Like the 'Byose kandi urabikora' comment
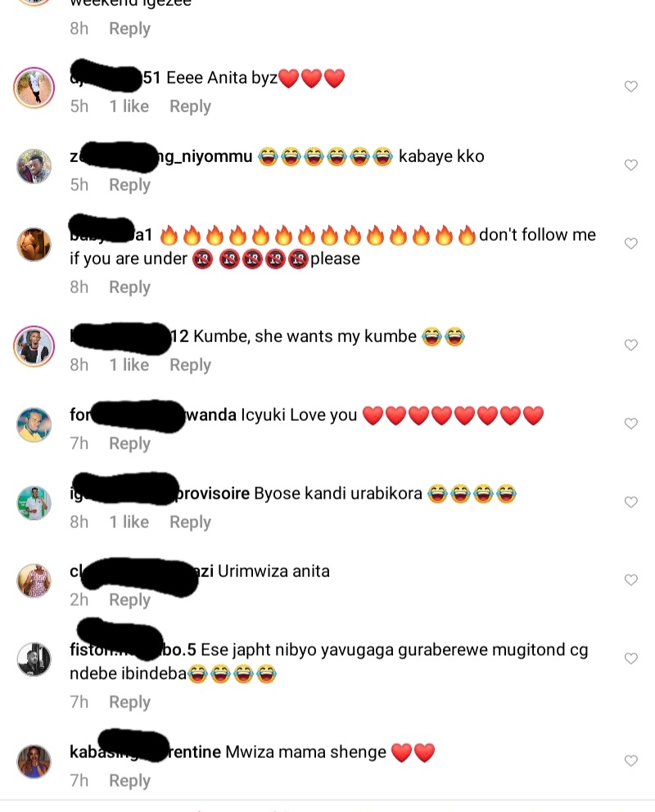 (x=630, y=503)
